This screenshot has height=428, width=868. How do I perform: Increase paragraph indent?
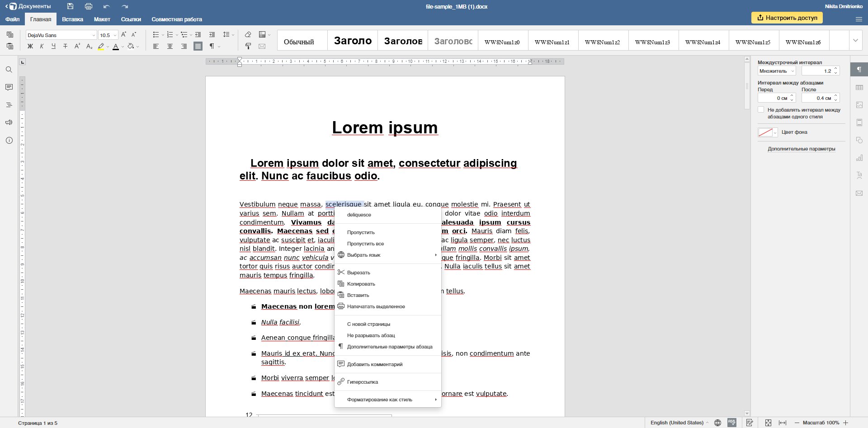coord(212,35)
